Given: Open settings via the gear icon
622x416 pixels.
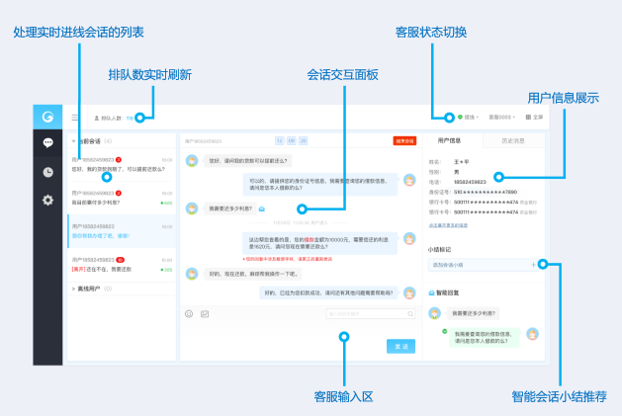Looking at the screenshot, I should (47, 200).
